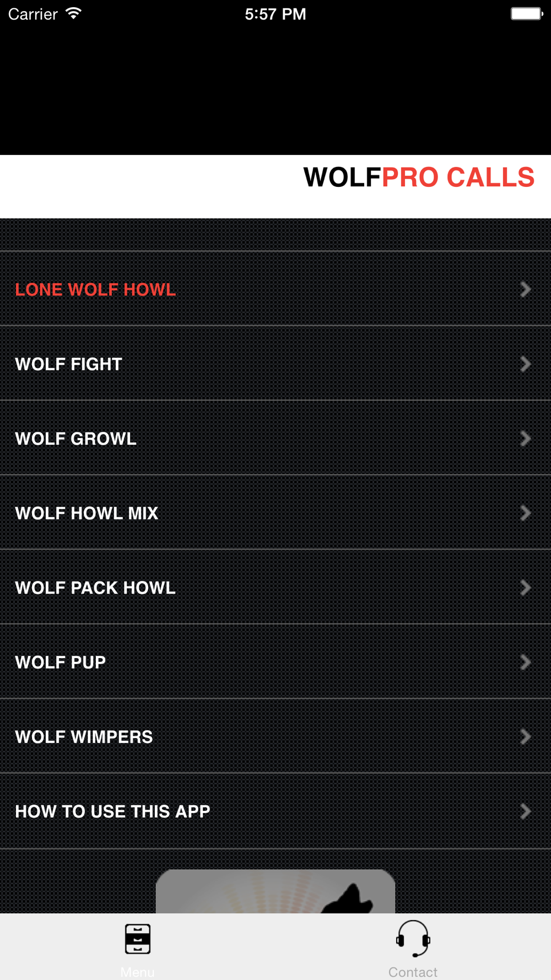
Task: Select the Lone Wolf Howl call
Action: point(275,289)
